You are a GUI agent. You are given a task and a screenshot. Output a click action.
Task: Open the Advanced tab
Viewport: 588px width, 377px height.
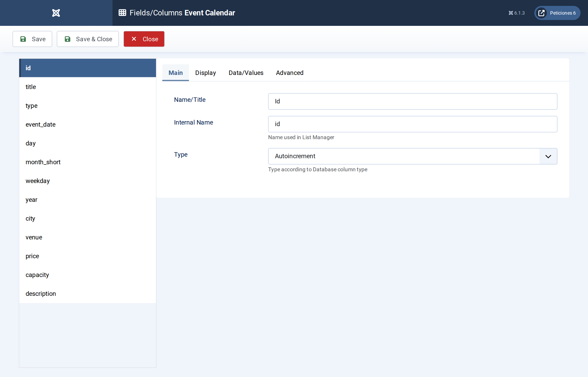(290, 73)
